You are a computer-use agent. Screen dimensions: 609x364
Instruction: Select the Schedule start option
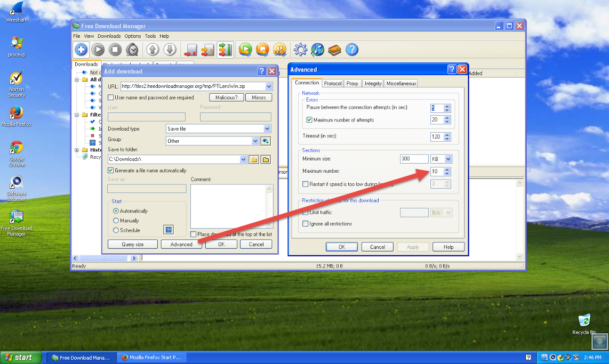[x=116, y=230]
